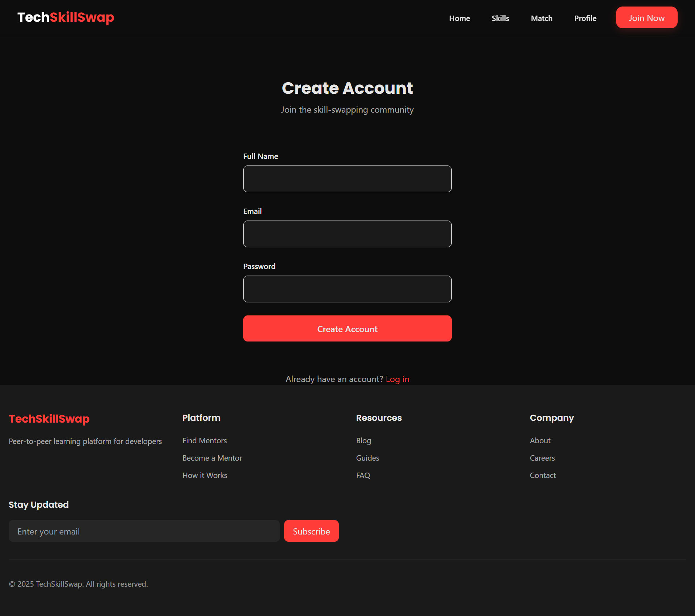Open the Home nav item
The width and height of the screenshot is (695, 616).
coord(459,18)
